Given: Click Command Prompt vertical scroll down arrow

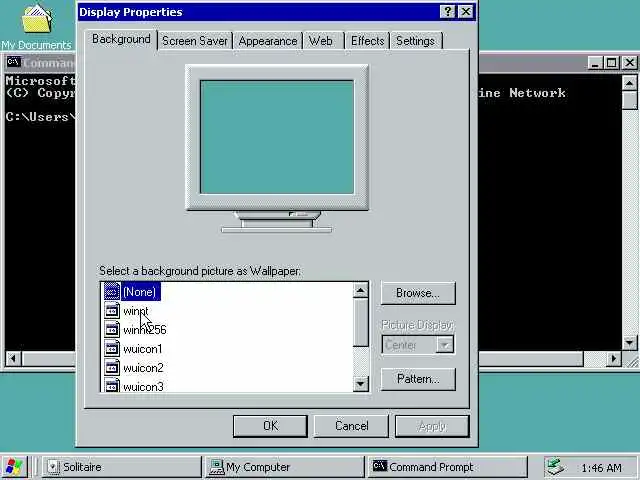Looking at the screenshot, I should point(629,342).
